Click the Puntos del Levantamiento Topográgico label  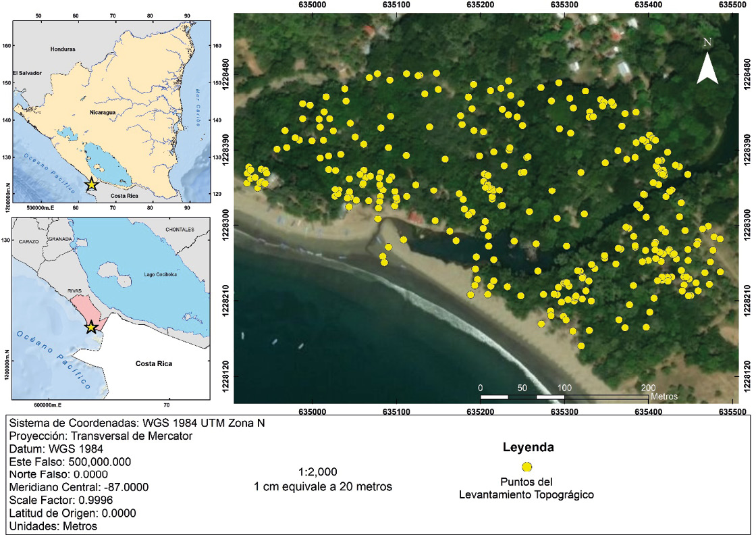pos(526,488)
